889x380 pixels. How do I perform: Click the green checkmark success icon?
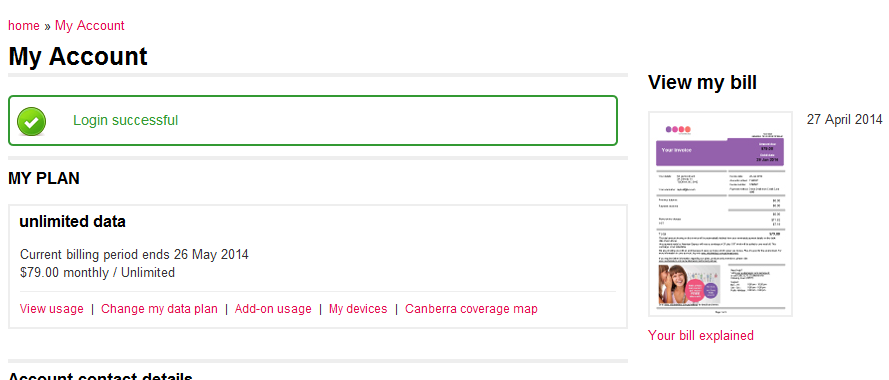pos(31,121)
